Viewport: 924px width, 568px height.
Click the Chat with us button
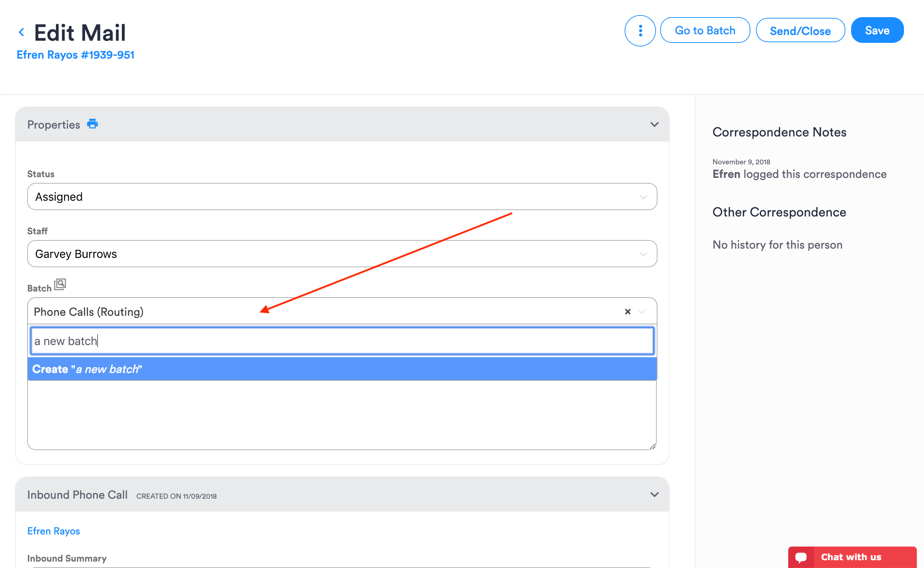(851, 557)
